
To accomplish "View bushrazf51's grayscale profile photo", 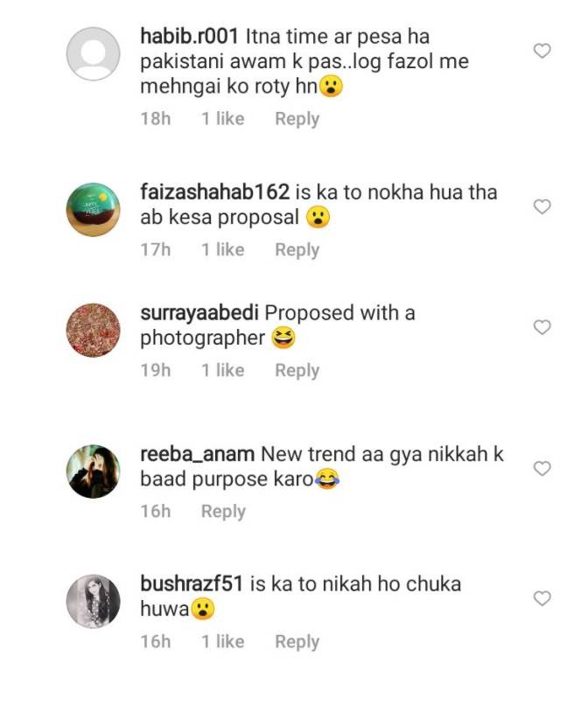I will point(93,601).
